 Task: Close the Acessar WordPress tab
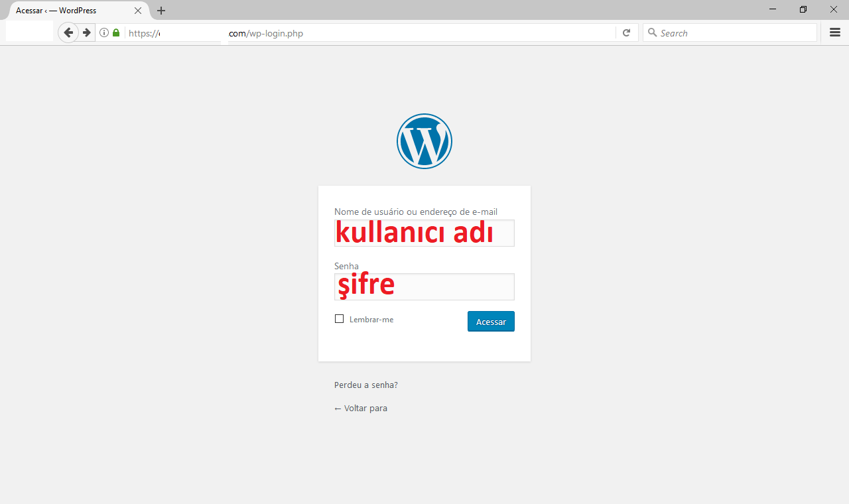pos(138,11)
